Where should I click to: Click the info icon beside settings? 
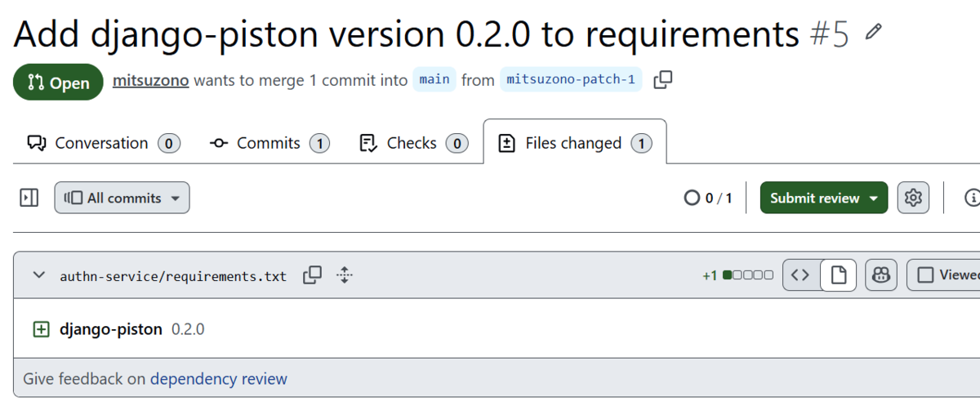[972, 198]
